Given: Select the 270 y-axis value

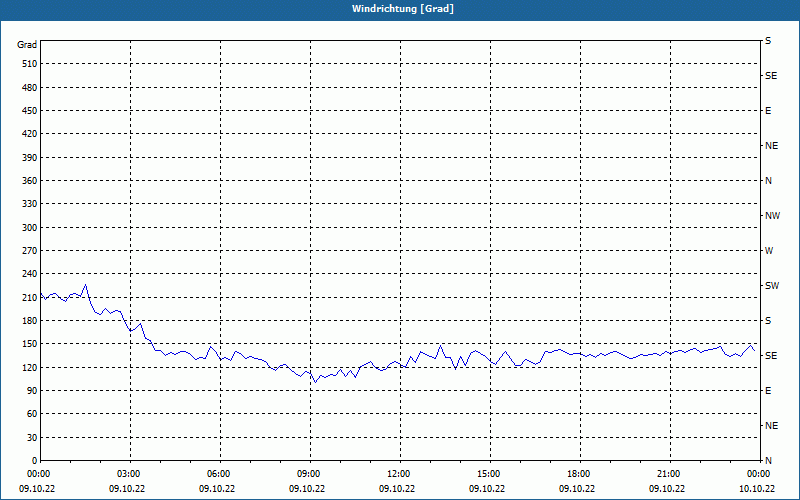Looking at the screenshot, I should click(30, 251).
